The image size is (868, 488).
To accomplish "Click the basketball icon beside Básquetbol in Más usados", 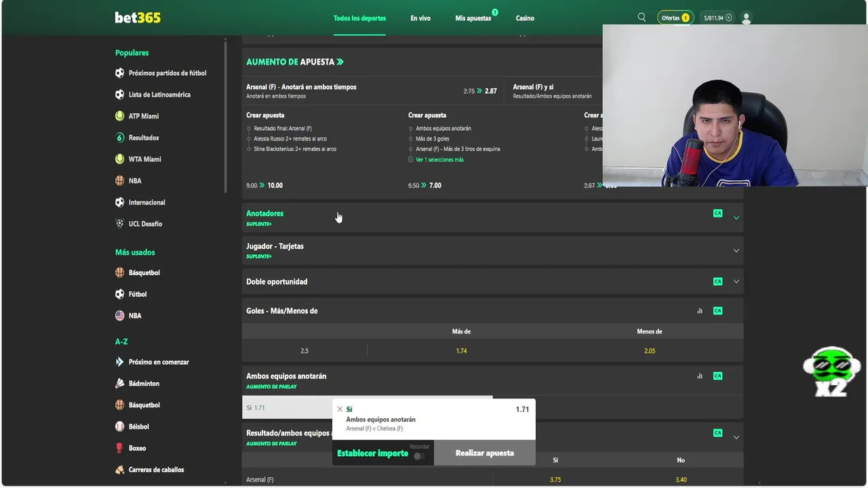I will tap(120, 272).
